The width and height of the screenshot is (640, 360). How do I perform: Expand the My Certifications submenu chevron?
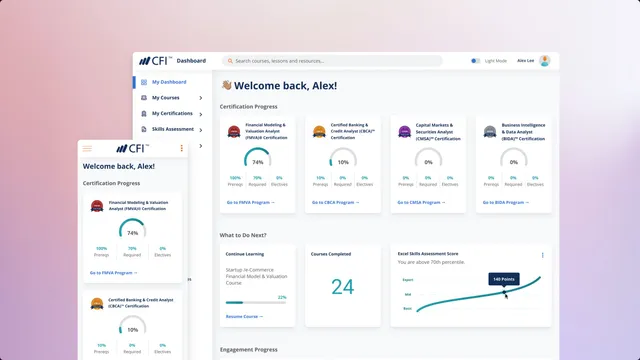201,114
